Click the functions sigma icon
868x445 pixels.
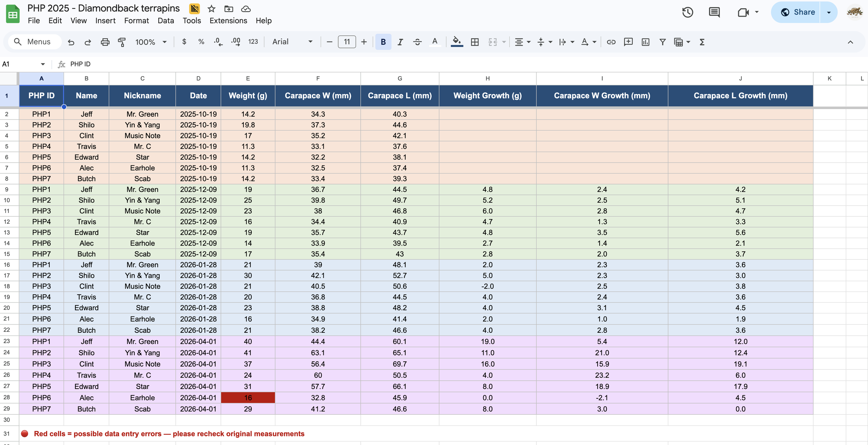(x=702, y=42)
